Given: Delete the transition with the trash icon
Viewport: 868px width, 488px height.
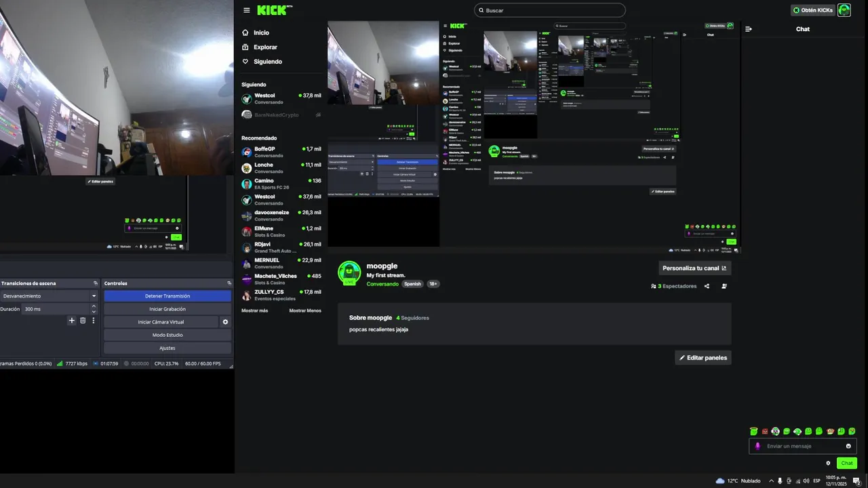Looking at the screenshot, I should [83, 321].
